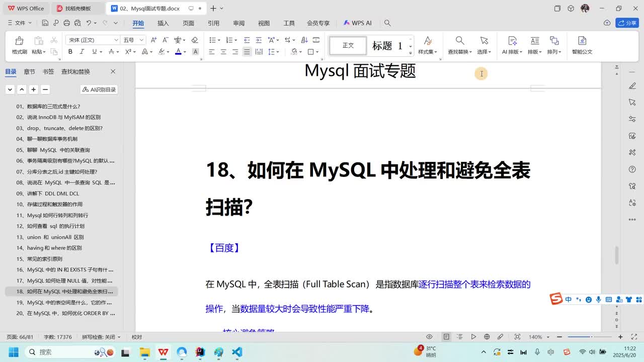Switch to 插入 ribbon tab
The width and height of the screenshot is (644, 362).
coord(163,23)
